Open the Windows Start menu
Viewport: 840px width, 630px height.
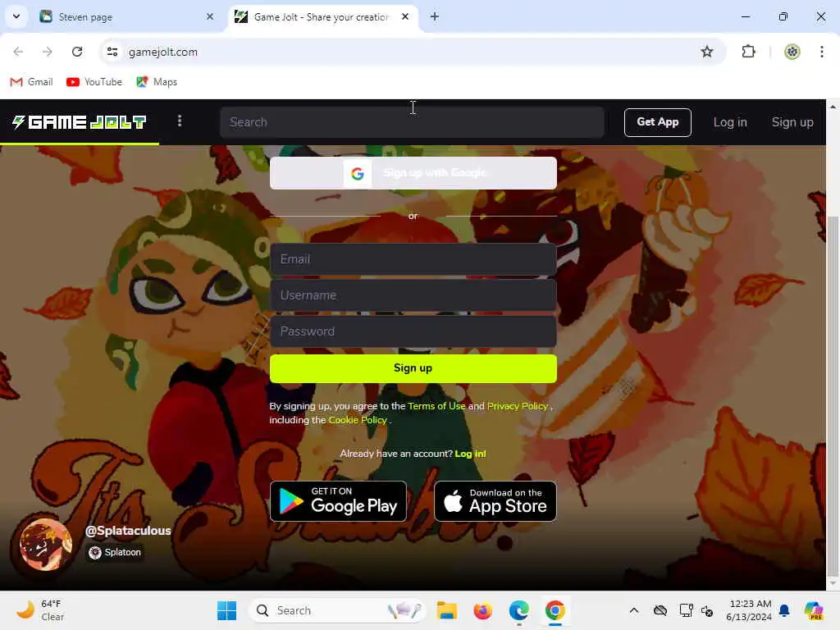[x=226, y=610]
